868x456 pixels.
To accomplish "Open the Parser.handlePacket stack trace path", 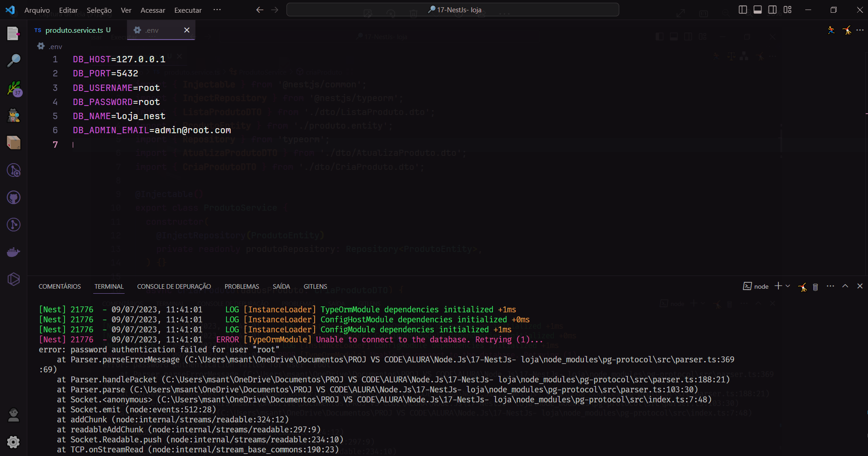I will (x=446, y=380).
